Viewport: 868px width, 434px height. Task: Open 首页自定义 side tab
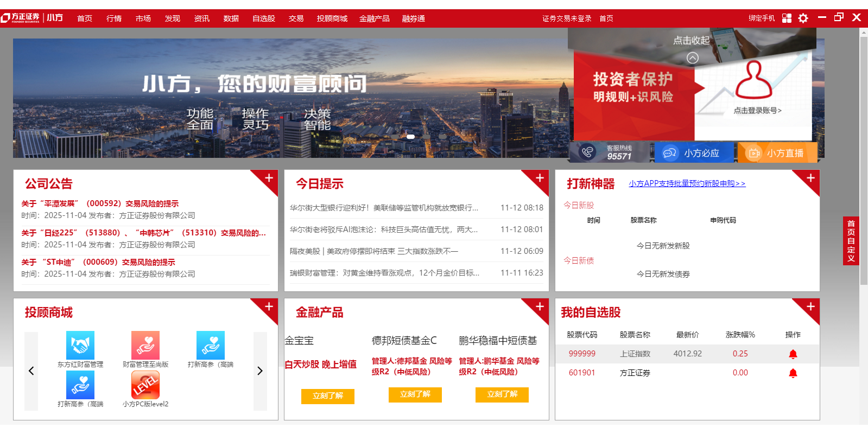(x=851, y=241)
